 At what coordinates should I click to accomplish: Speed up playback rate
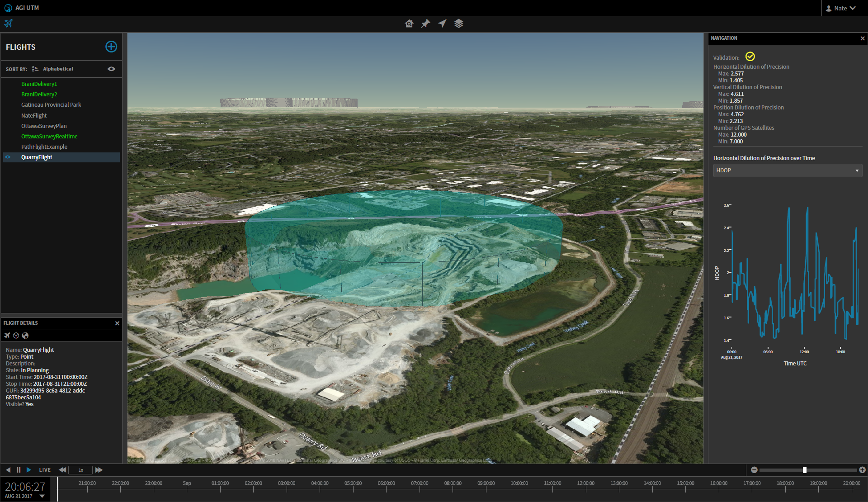[x=99, y=470]
